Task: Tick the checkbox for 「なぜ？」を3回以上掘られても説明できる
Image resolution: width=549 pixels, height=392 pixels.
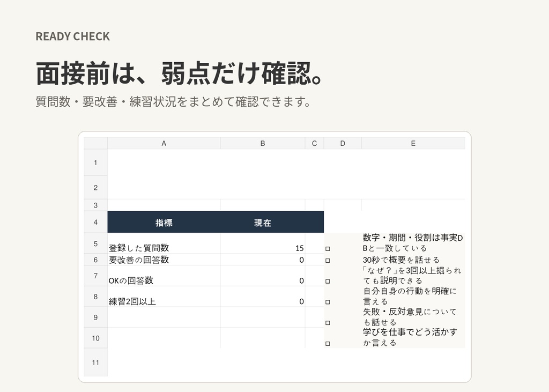Action: click(328, 281)
